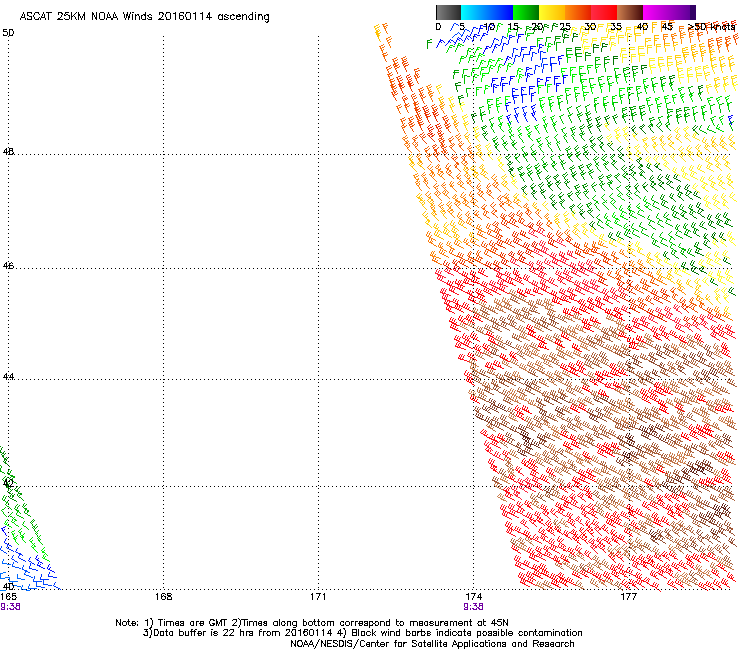
Task: Click the latitude label 48
Action: click(x=8, y=152)
